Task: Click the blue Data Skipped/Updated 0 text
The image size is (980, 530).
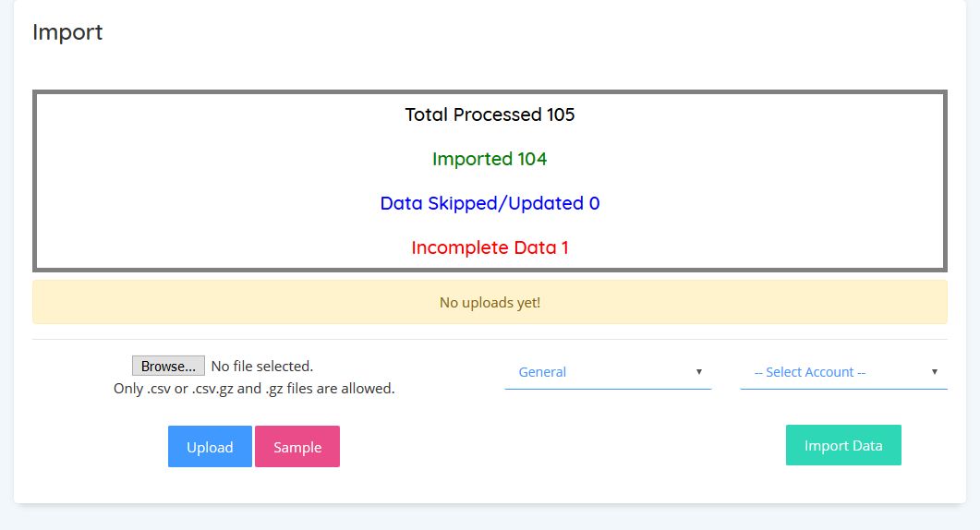Action: [490, 203]
